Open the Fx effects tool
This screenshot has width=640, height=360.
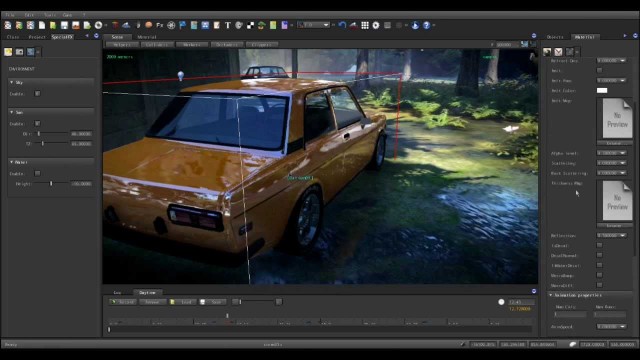[160, 25]
